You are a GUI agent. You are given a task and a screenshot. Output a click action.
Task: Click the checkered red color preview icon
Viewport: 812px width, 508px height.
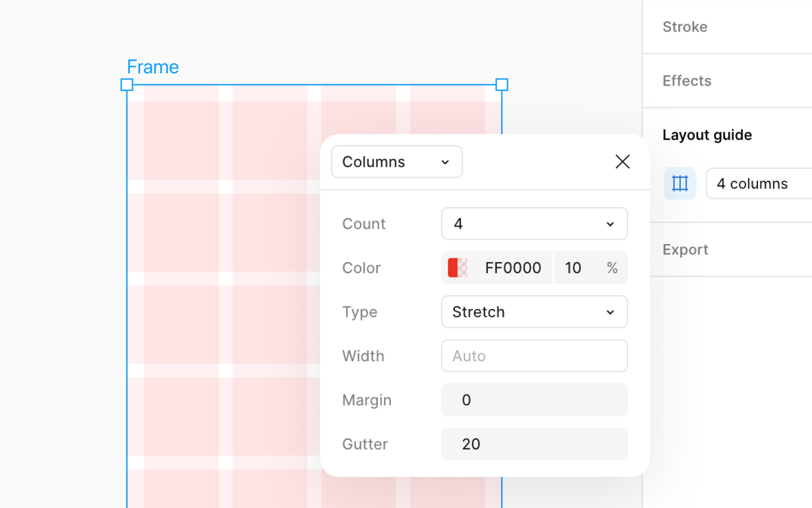pos(457,268)
